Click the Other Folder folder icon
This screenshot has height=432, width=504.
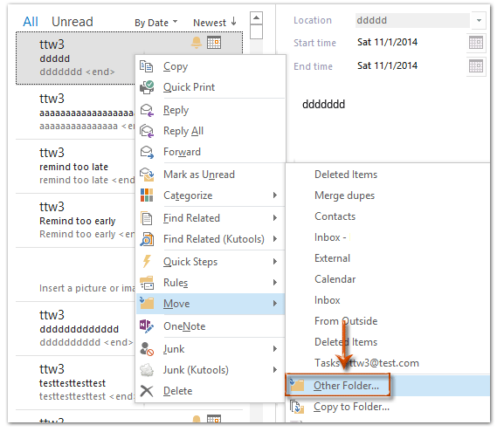point(296,385)
